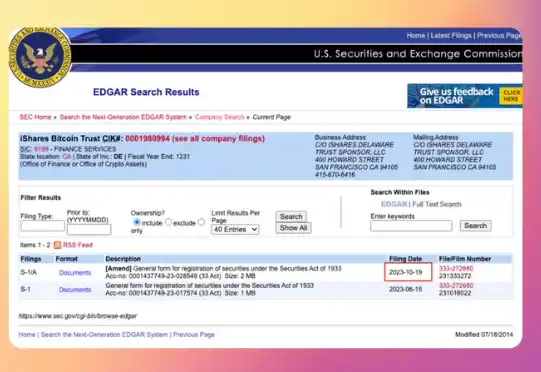Click the Filter Results Search button
The image size is (541, 372).
pyautogui.click(x=291, y=217)
